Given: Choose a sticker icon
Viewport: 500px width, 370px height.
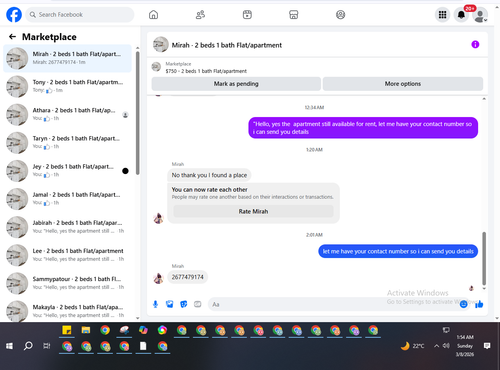Looking at the screenshot, I should 184,304.
